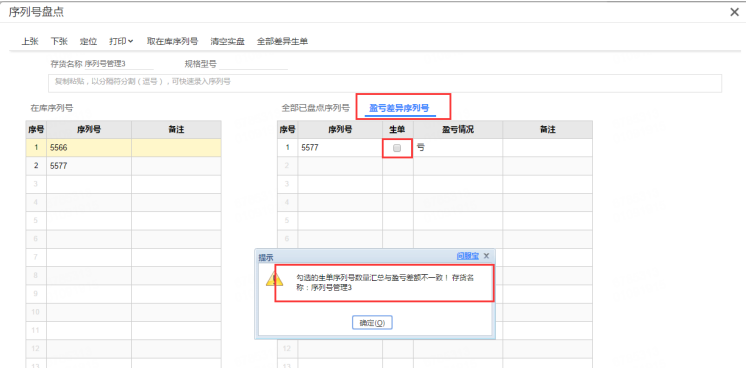Click the 下张 toolbar item
746x368 pixels.
tap(59, 41)
